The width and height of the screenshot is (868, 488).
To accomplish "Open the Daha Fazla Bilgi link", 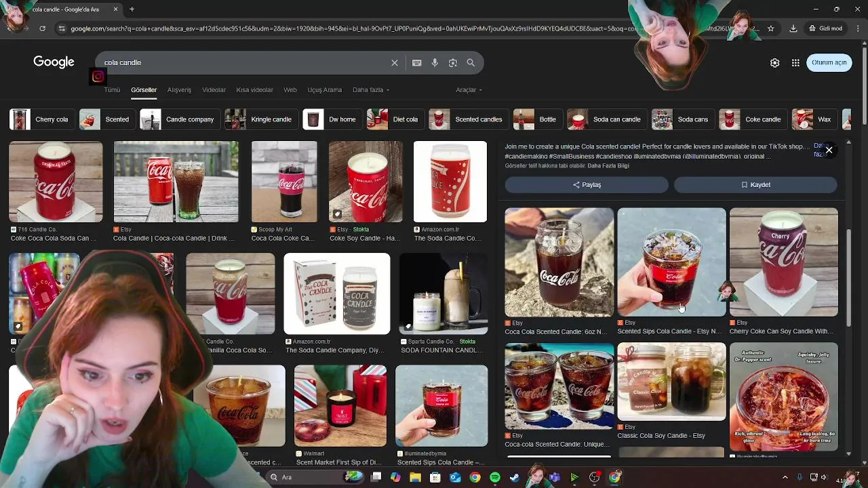I will [608, 166].
